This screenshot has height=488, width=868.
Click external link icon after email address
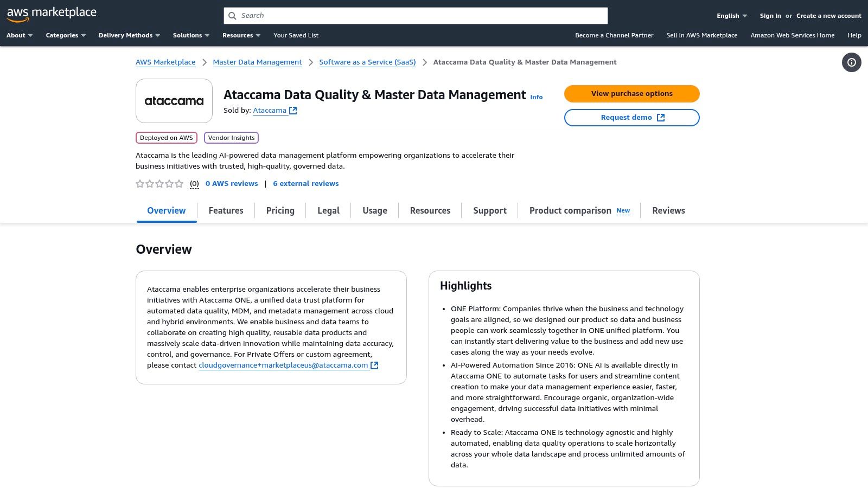click(374, 365)
